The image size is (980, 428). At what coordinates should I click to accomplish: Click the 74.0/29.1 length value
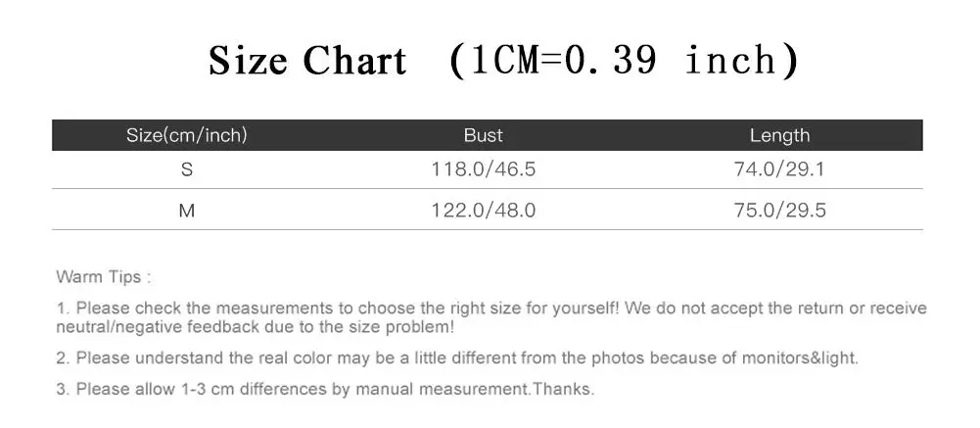point(779,169)
